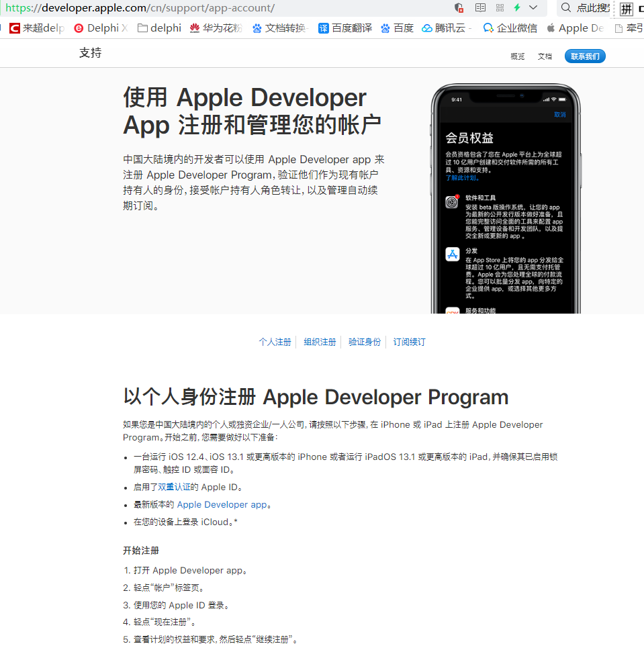The width and height of the screenshot is (644, 648).
Task: Click the shield security icon in the address bar
Action: (459, 8)
